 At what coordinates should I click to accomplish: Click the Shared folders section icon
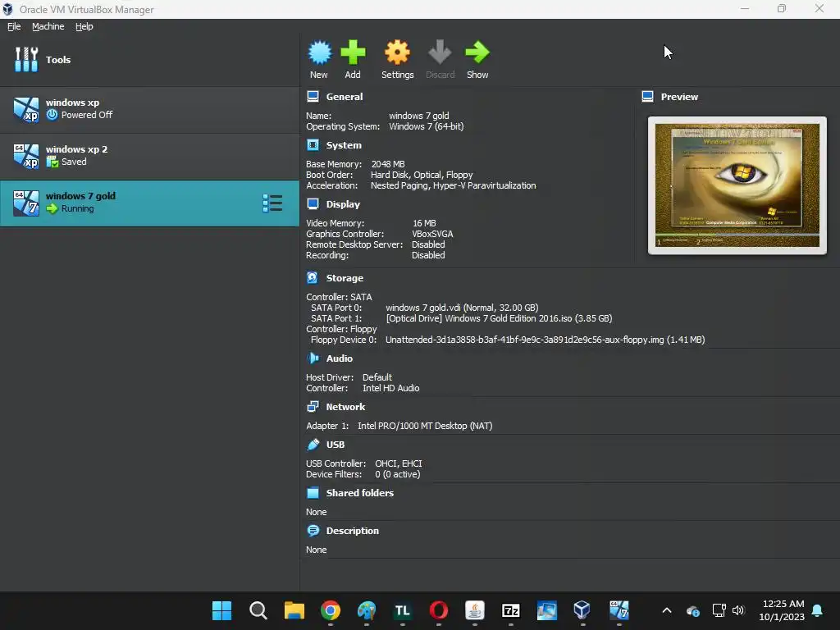point(313,493)
